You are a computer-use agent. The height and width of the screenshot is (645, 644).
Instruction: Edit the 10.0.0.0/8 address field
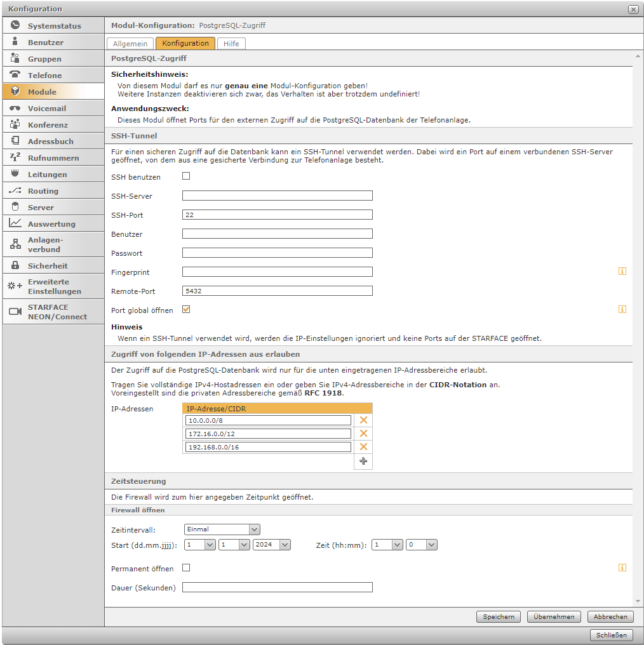pyautogui.click(x=268, y=420)
